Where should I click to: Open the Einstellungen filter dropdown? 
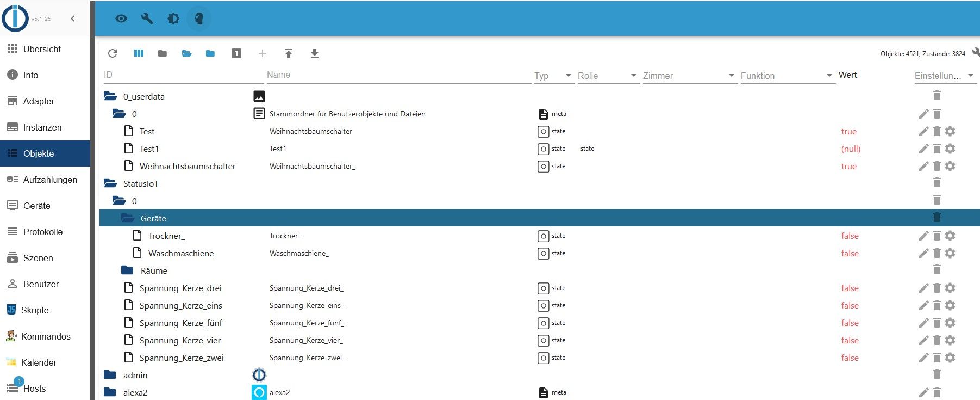click(x=945, y=76)
